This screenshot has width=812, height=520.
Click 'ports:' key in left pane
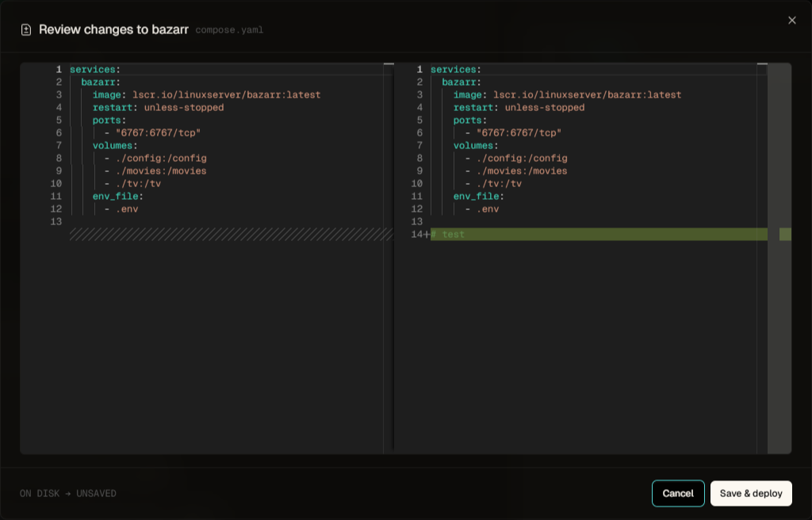point(109,120)
